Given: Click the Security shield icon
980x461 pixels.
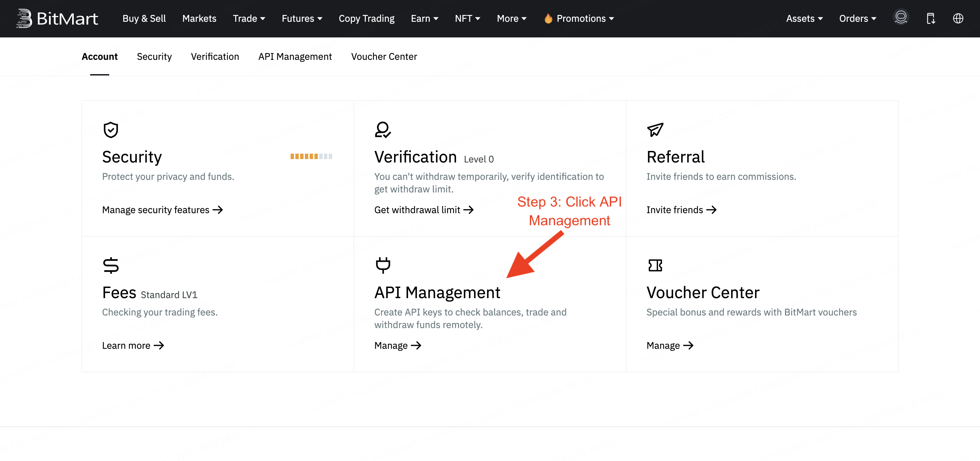Looking at the screenshot, I should tap(110, 130).
